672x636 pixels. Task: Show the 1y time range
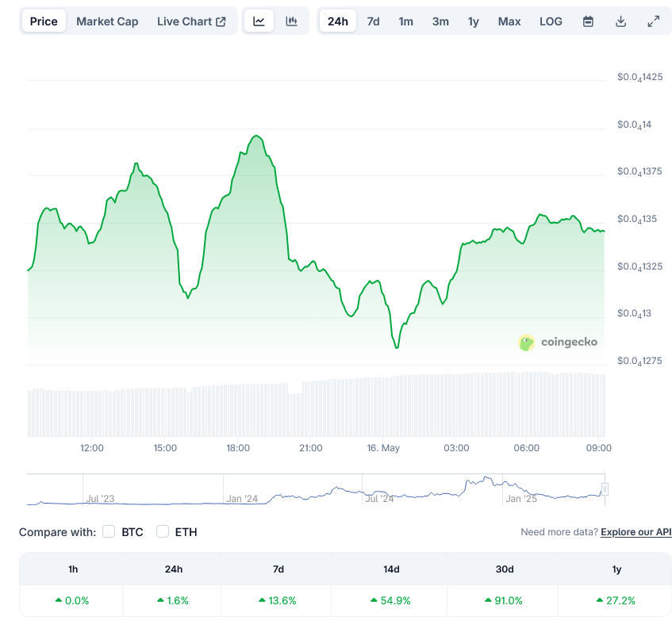coord(474,21)
